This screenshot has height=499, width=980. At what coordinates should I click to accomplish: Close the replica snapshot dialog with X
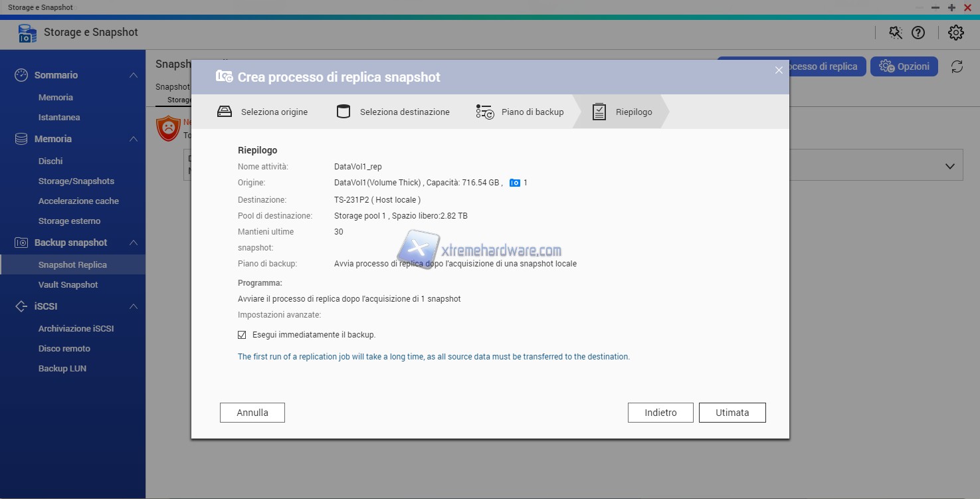(779, 70)
